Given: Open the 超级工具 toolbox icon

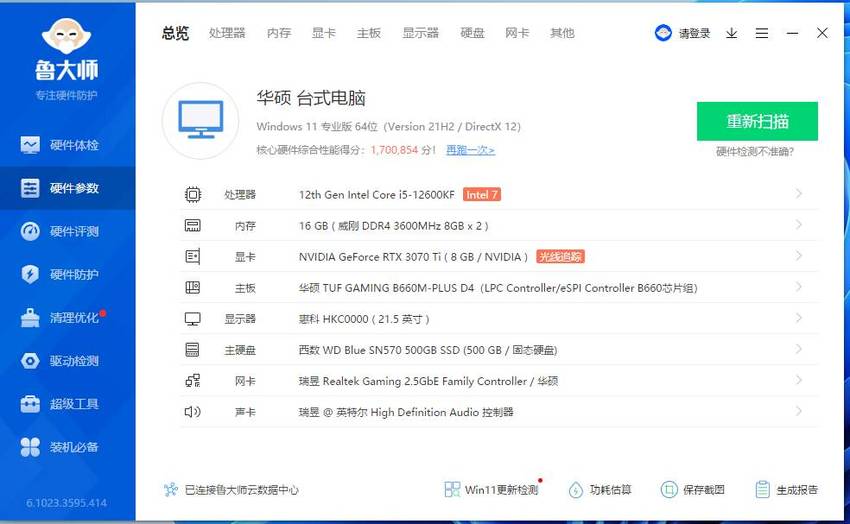Looking at the screenshot, I should pyautogui.click(x=30, y=404).
